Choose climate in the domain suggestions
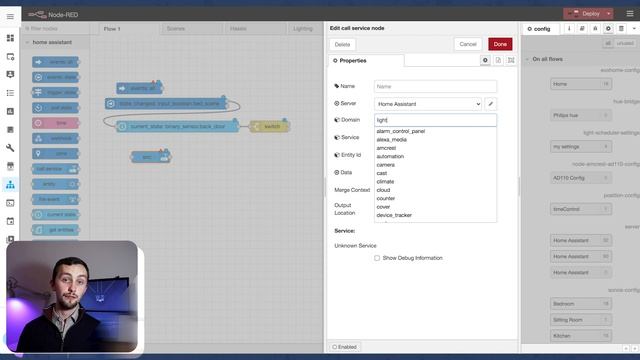This screenshot has height=360, width=640. coord(385,182)
